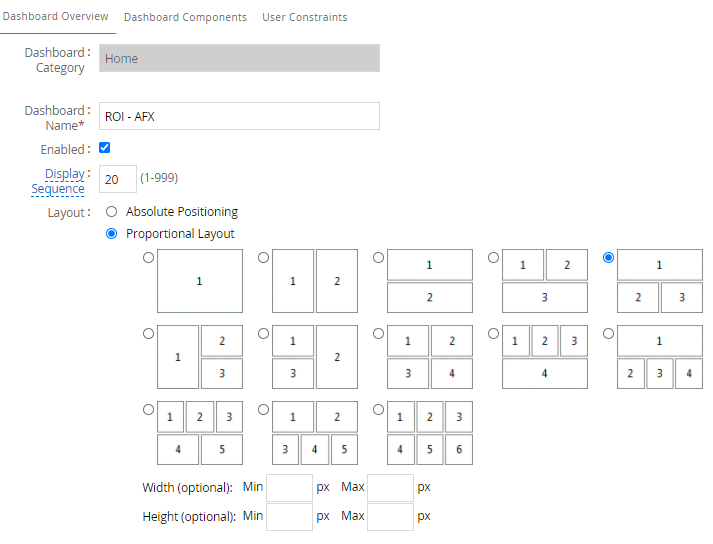
Task: Uncheck the Enabled checkbox
Action: [105, 148]
